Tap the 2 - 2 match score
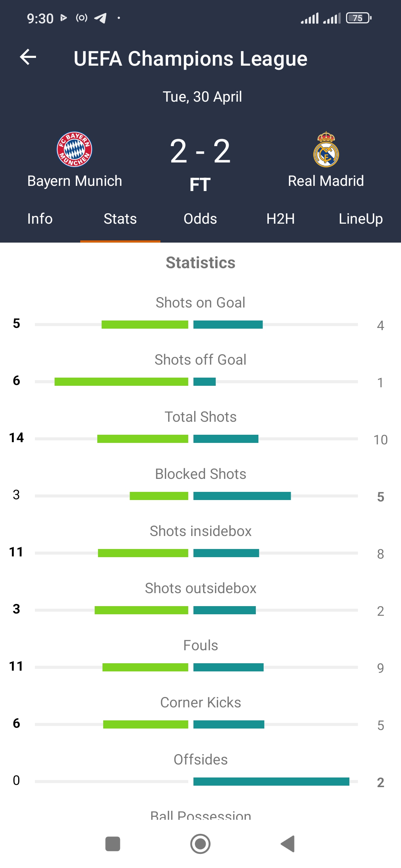 point(200,151)
